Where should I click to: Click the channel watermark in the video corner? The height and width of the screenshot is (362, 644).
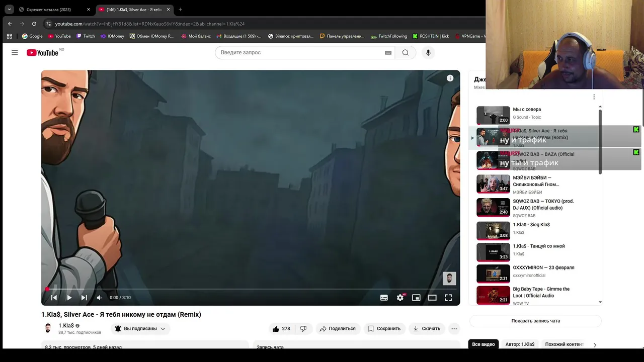(x=449, y=278)
